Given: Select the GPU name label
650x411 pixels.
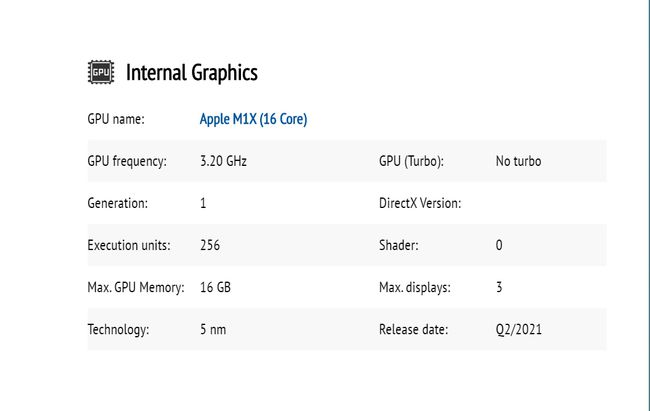Looking at the screenshot, I should tap(116, 119).
